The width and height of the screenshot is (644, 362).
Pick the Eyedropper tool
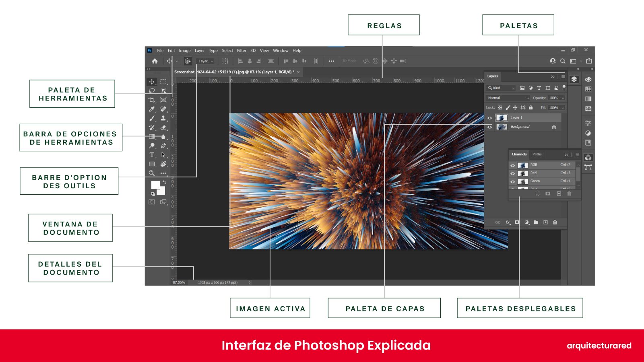coord(152,109)
